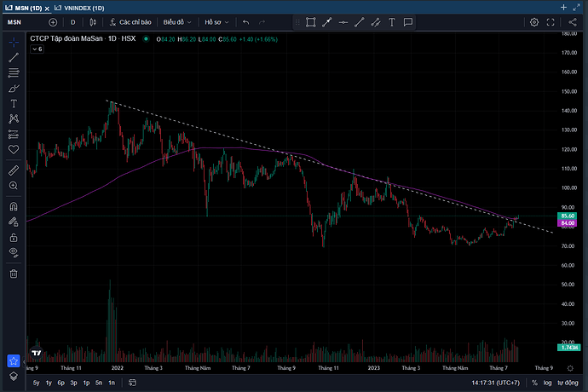Select the arrow line tool in top toolbar
The height and width of the screenshot is (392, 588).
point(327,22)
